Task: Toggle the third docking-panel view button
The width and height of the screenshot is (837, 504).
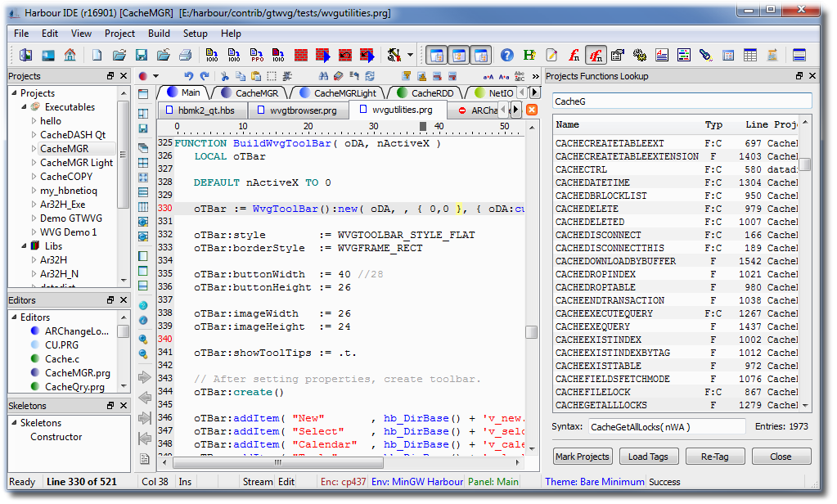Action: coord(482,56)
